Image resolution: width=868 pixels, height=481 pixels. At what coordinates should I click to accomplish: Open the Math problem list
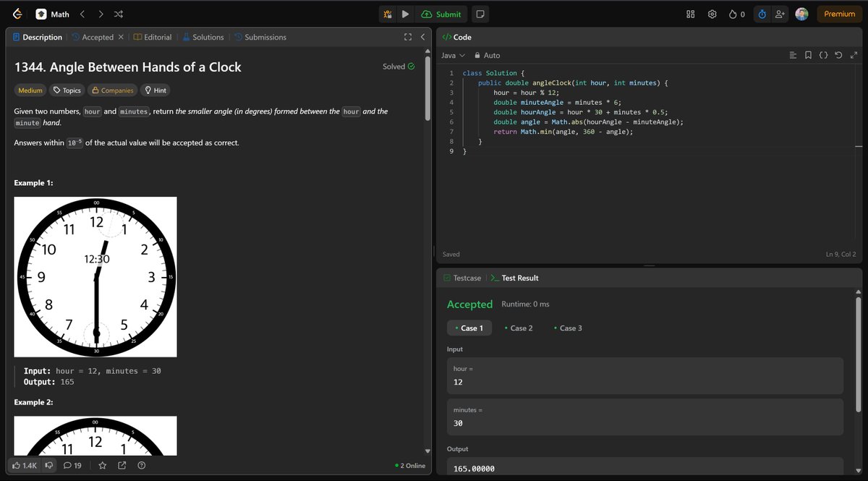coord(53,14)
